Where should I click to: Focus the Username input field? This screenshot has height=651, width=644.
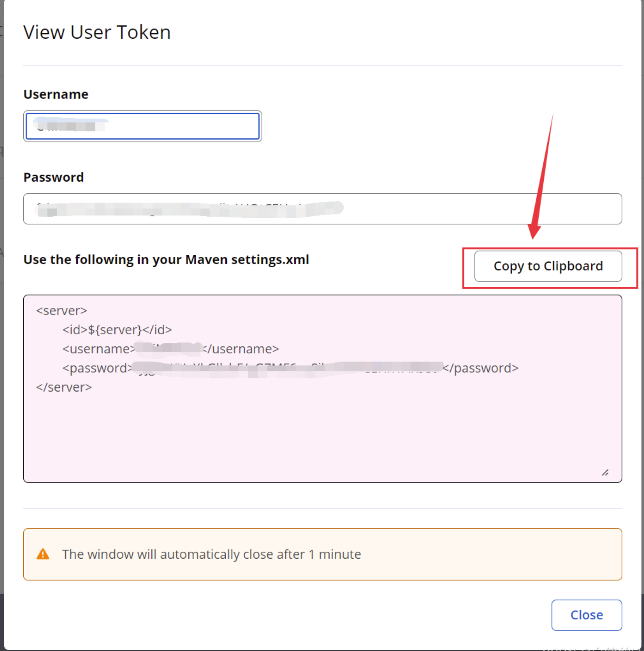tap(143, 126)
